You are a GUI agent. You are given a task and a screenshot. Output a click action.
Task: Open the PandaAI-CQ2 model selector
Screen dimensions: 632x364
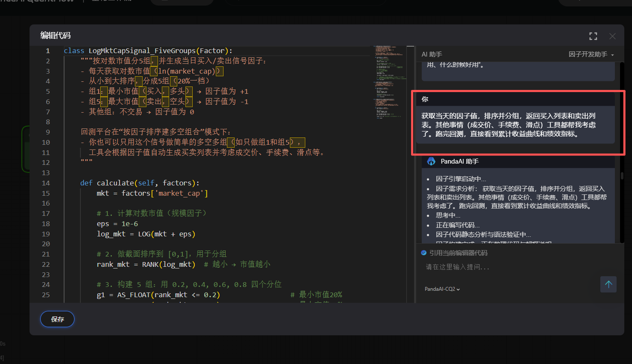pos(442,289)
